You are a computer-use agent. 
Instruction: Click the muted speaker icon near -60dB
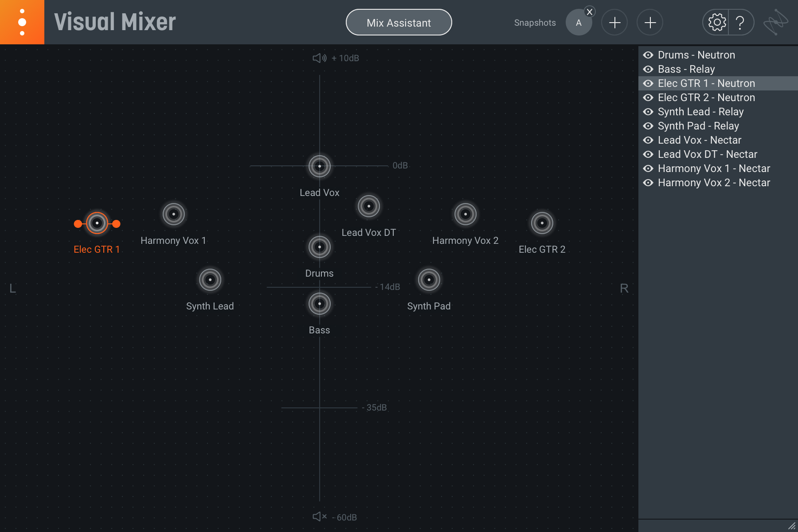pos(319,516)
